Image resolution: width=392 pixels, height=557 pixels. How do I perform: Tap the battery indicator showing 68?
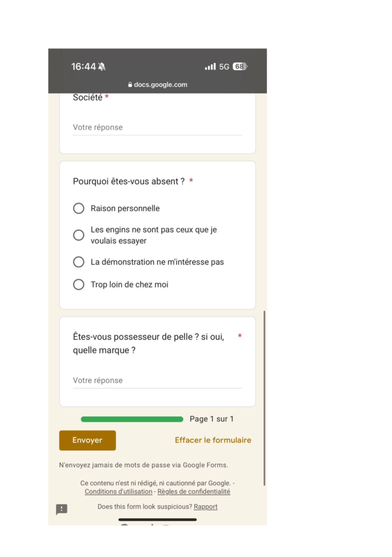240,66
